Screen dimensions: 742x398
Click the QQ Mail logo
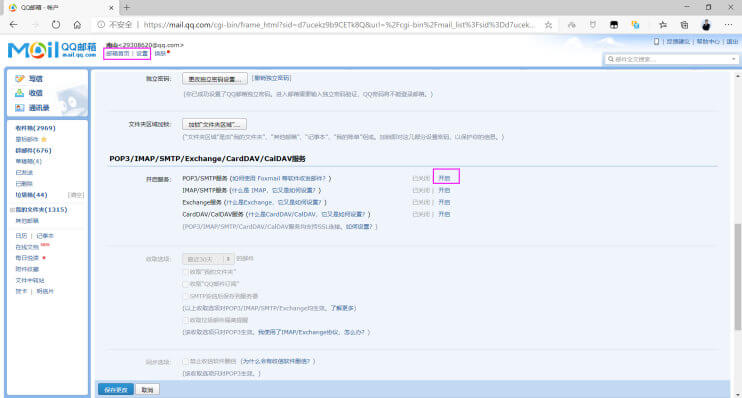point(52,50)
